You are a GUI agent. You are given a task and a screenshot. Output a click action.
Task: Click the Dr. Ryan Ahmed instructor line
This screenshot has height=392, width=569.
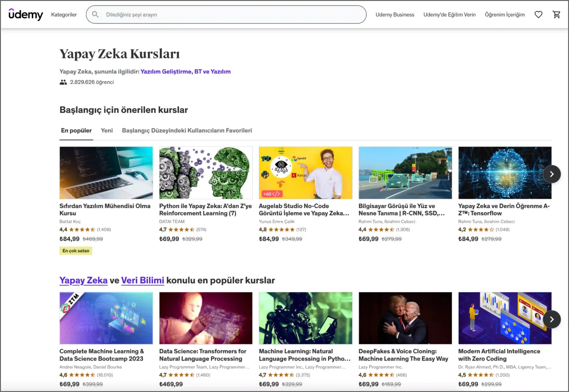click(505, 367)
